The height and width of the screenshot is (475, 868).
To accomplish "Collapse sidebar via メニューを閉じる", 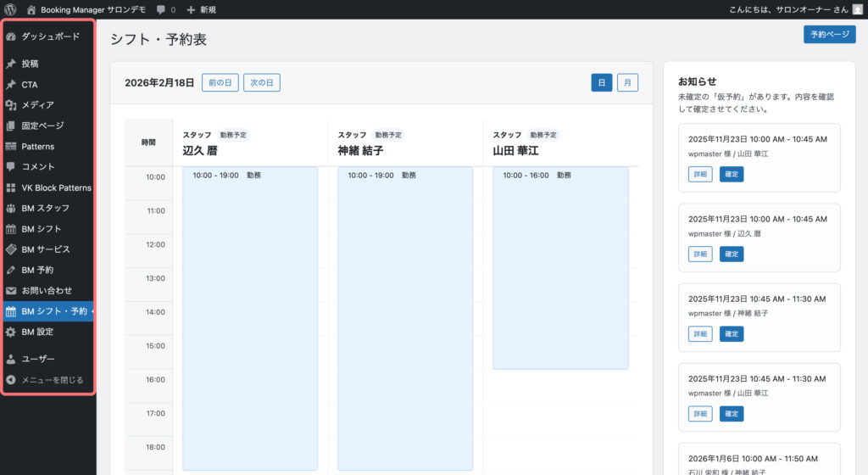I will pos(52,380).
